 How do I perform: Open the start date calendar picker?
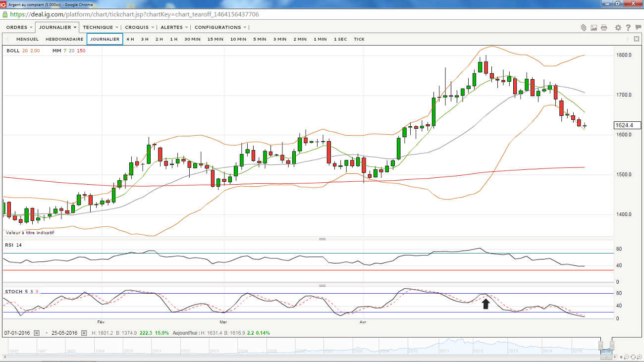click(x=37, y=333)
